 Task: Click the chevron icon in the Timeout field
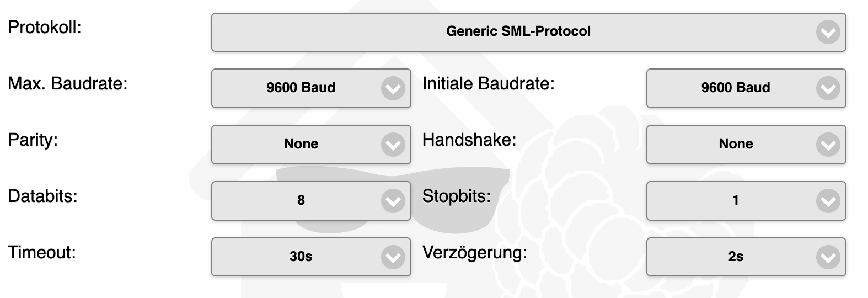pos(393,258)
